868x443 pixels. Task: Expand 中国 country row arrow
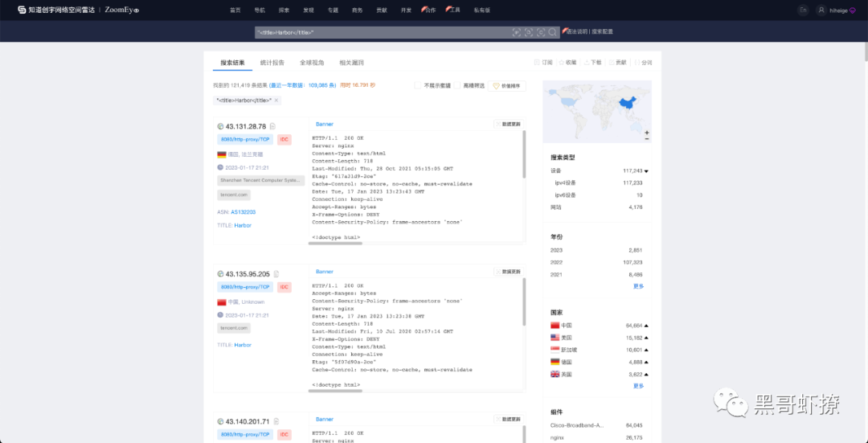646,325
